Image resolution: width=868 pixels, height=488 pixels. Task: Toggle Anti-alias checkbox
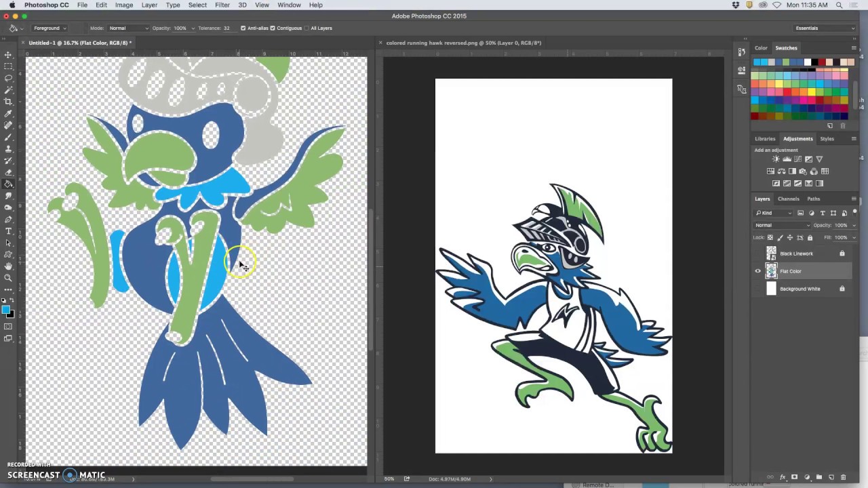point(243,28)
